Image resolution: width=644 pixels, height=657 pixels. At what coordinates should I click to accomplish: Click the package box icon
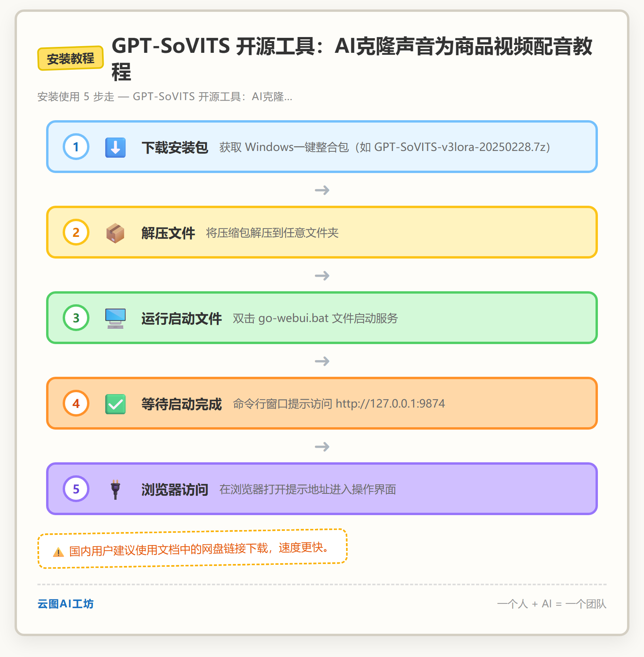tap(115, 233)
